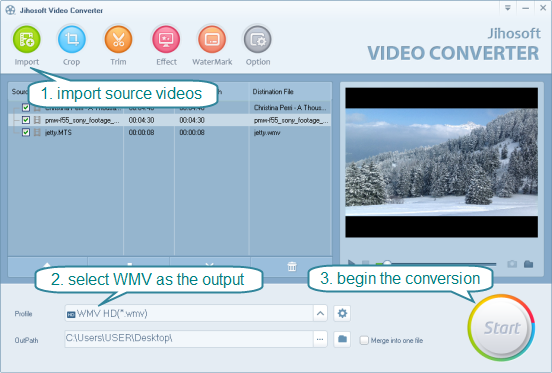Uncheck the pmw-f55_sony_footage file checkbox
Screen dimensions: 552x373
click(26, 120)
